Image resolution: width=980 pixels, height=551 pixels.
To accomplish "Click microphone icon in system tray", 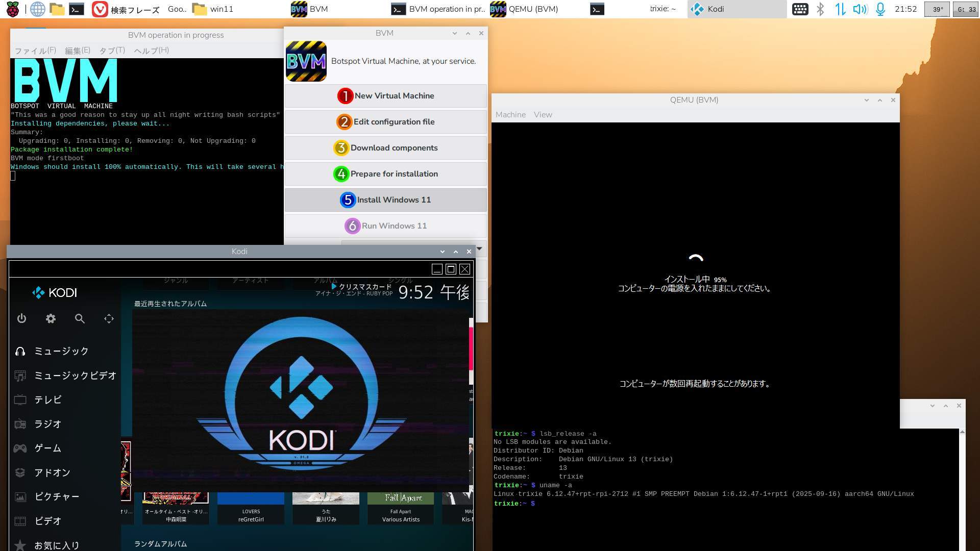I will [x=880, y=9].
